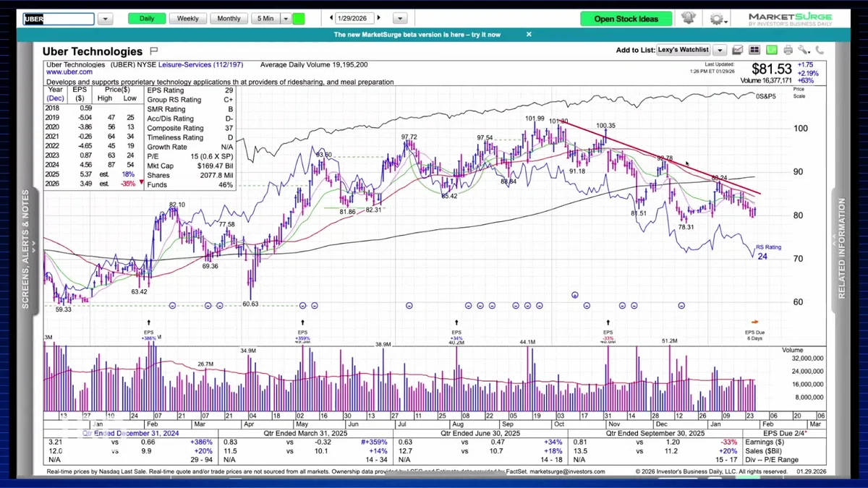The height and width of the screenshot is (488, 868).
Task: Click the beta version 'try it now' banner
Action: point(417,35)
